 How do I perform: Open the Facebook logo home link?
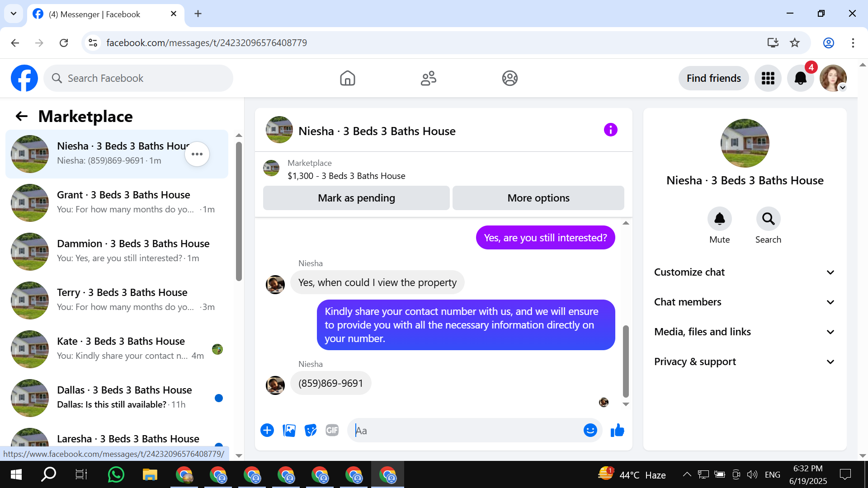(x=24, y=78)
